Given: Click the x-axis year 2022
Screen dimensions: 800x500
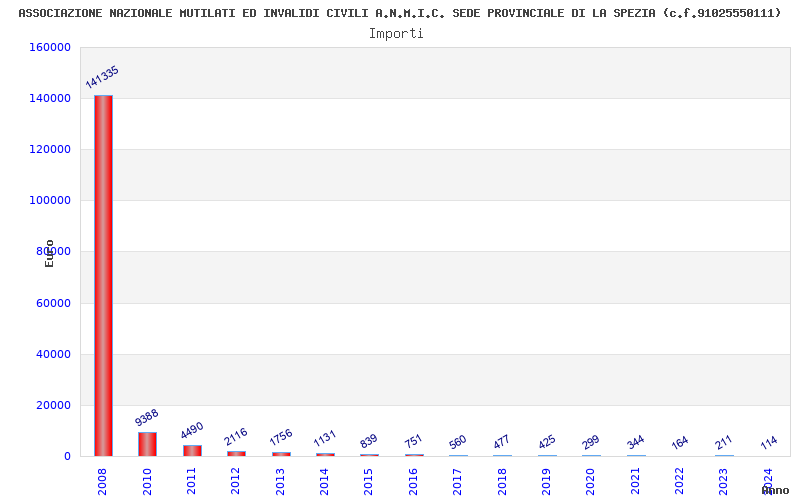Looking at the screenshot, I should click(x=680, y=482).
